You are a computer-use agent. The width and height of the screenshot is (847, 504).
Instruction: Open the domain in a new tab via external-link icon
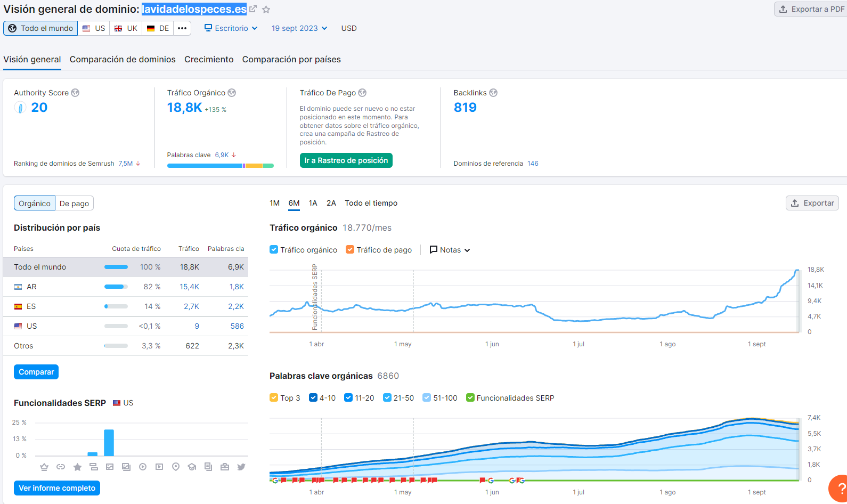pyautogui.click(x=253, y=9)
